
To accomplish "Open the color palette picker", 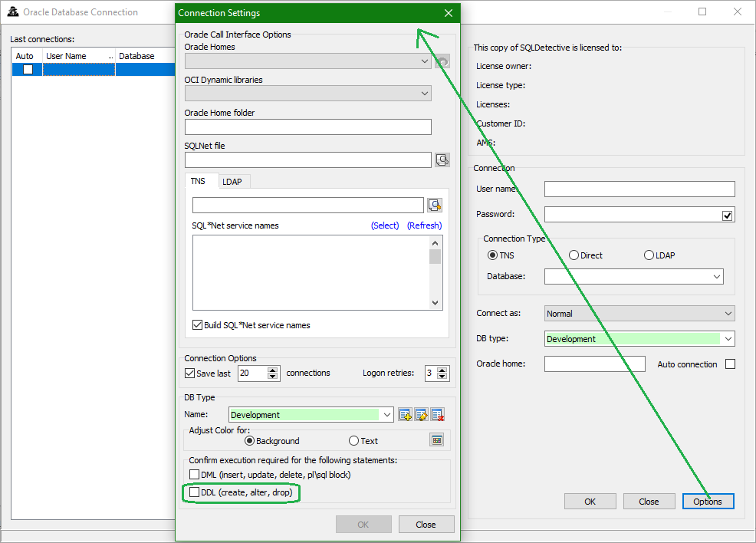I will coord(437,439).
